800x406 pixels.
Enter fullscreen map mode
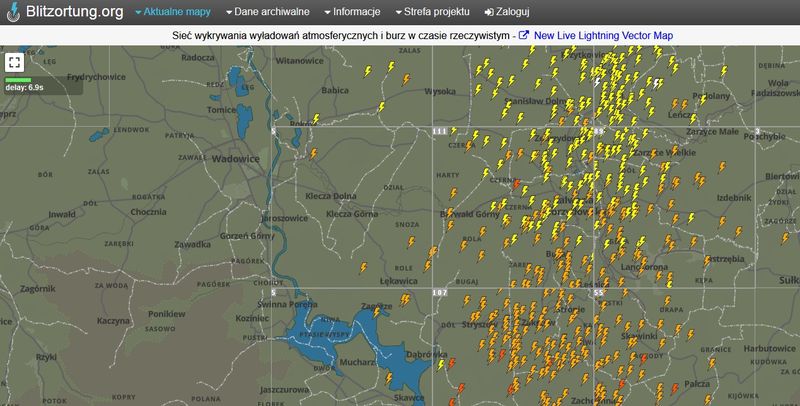tap(15, 62)
